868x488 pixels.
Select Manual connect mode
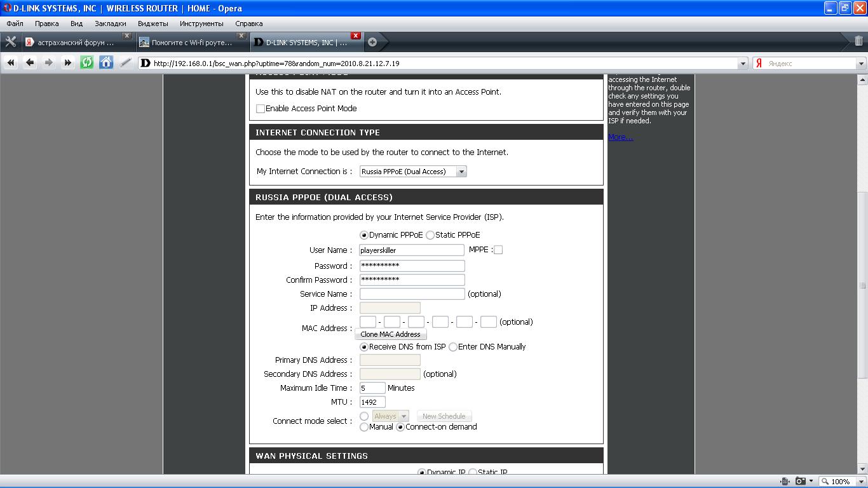click(x=364, y=427)
